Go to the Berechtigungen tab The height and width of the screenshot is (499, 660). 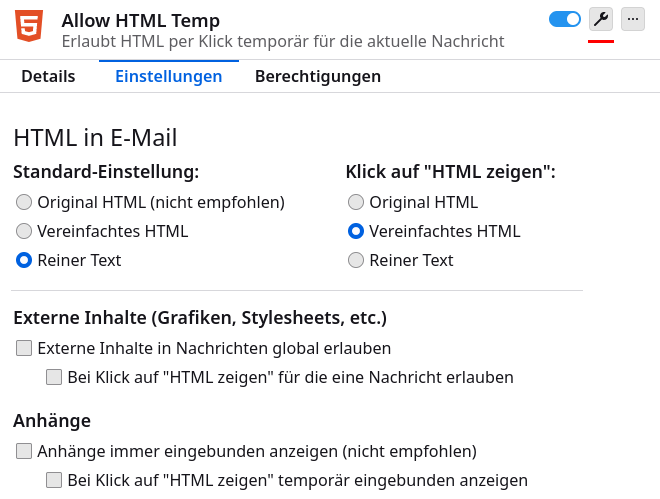click(318, 76)
